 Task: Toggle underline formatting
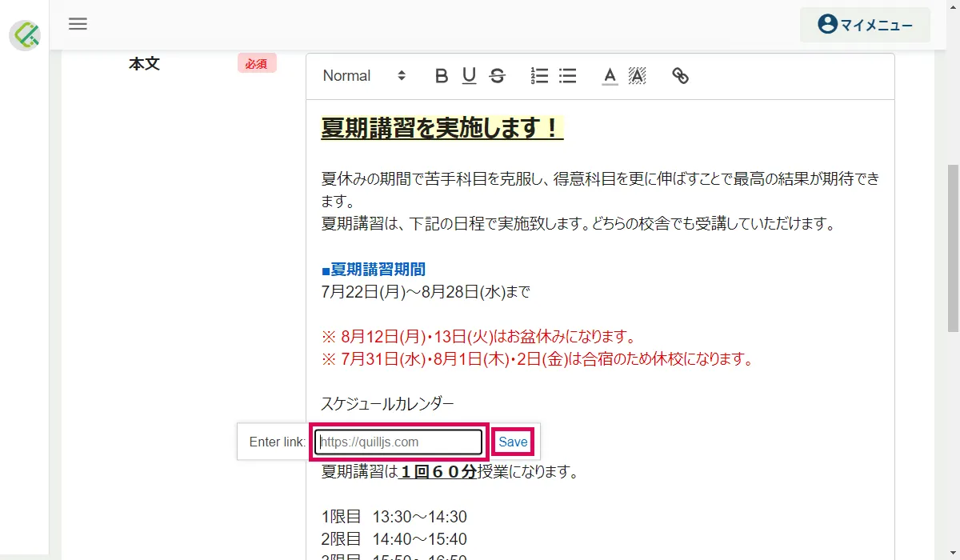pos(469,76)
